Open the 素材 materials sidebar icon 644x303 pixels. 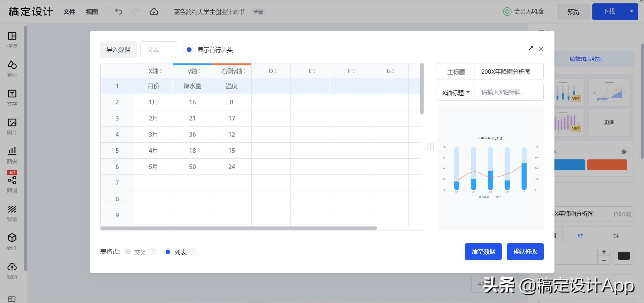pyautogui.click(x=12, y=65)
